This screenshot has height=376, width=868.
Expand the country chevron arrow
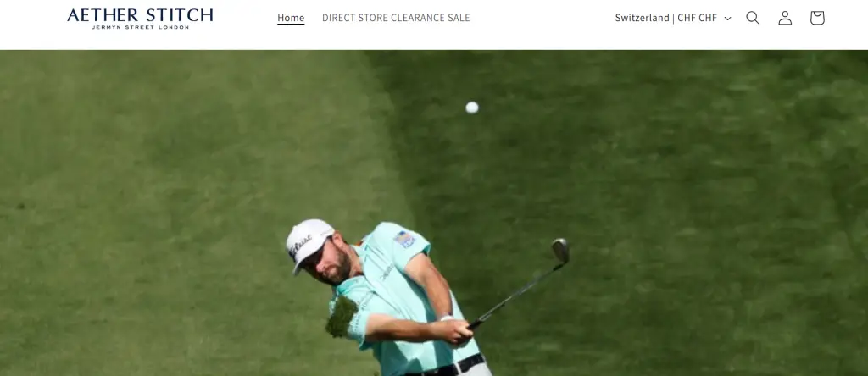pyautogui.click(x=727, y=19)
